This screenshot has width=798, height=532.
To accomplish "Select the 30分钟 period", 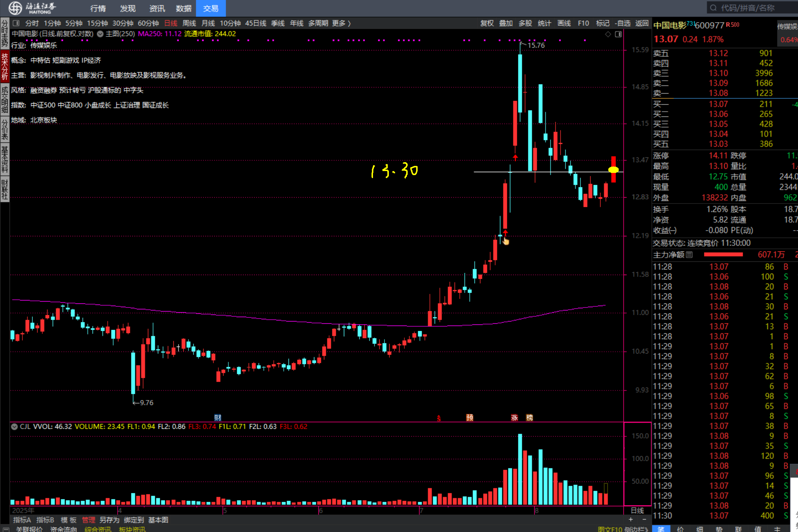I will (123, 23).
